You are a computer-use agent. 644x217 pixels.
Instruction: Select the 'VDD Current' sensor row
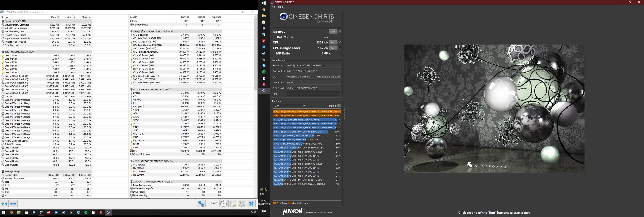[x=176, y=172]
